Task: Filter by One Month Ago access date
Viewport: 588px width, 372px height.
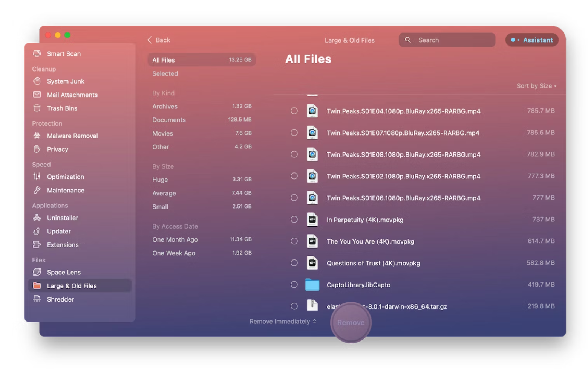Action: pos(202,239)
